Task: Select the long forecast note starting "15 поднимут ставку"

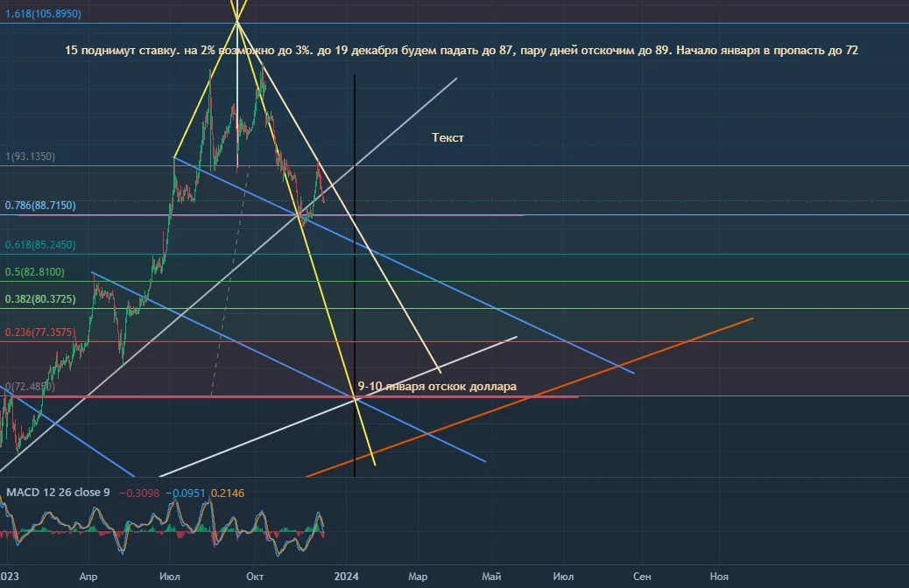Action: (x=462, y=51)
